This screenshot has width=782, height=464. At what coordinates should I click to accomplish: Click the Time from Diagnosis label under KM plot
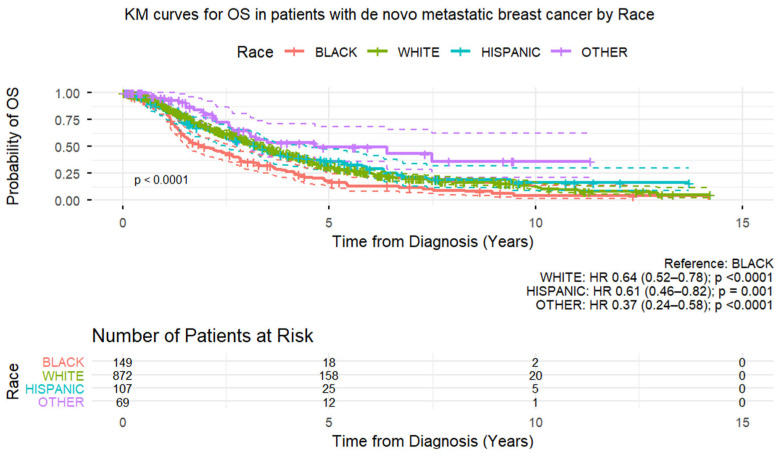(x=433, y=242)
